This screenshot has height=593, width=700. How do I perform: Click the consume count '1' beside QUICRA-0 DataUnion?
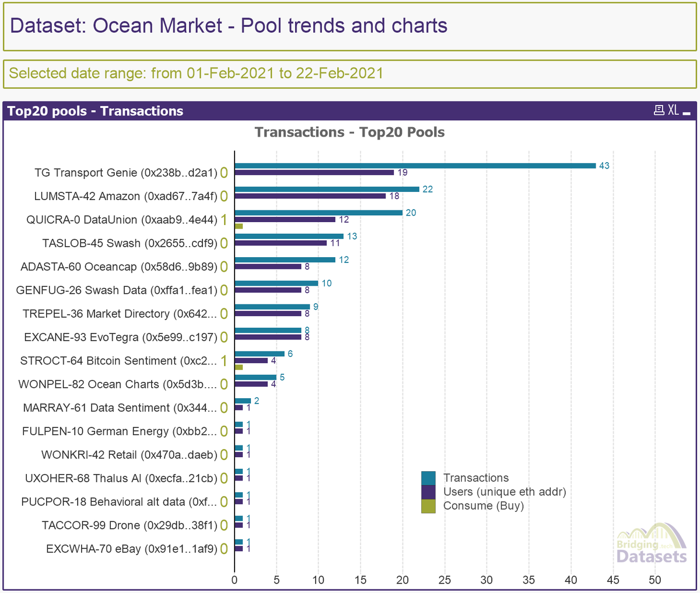coord(224,220)
